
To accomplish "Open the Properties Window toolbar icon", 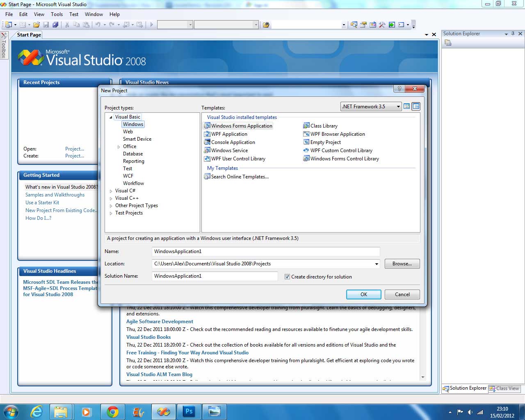I will click(363, 25).
